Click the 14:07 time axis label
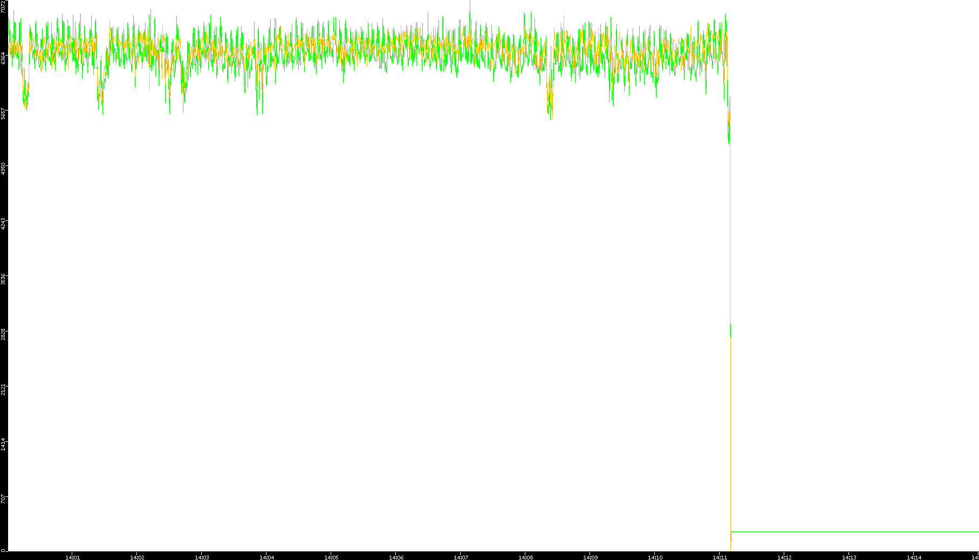Viewport: 979px width, 560px height. tap(461, 557)
